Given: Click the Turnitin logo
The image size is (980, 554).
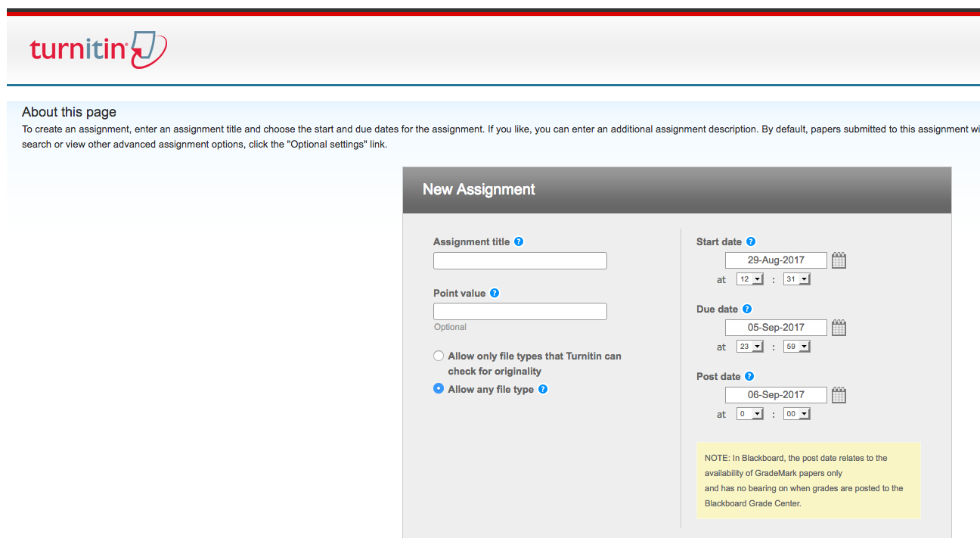Looking at the screenshot, I should 98,50.
